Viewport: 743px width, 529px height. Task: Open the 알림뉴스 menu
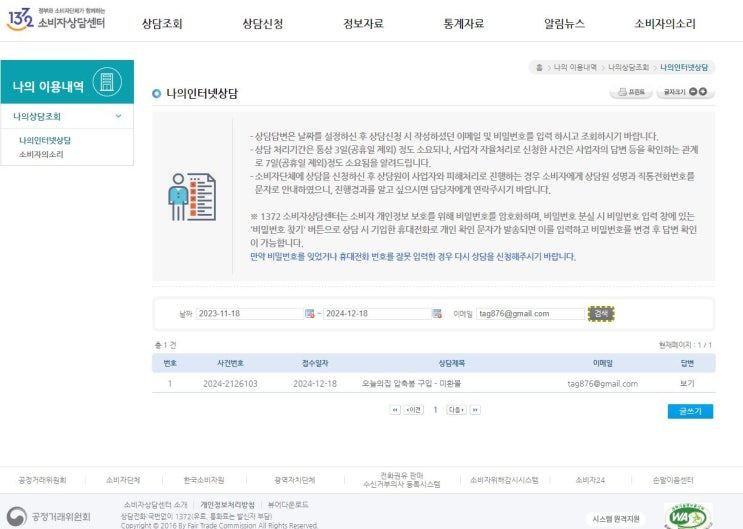click(x=564, y=24)
